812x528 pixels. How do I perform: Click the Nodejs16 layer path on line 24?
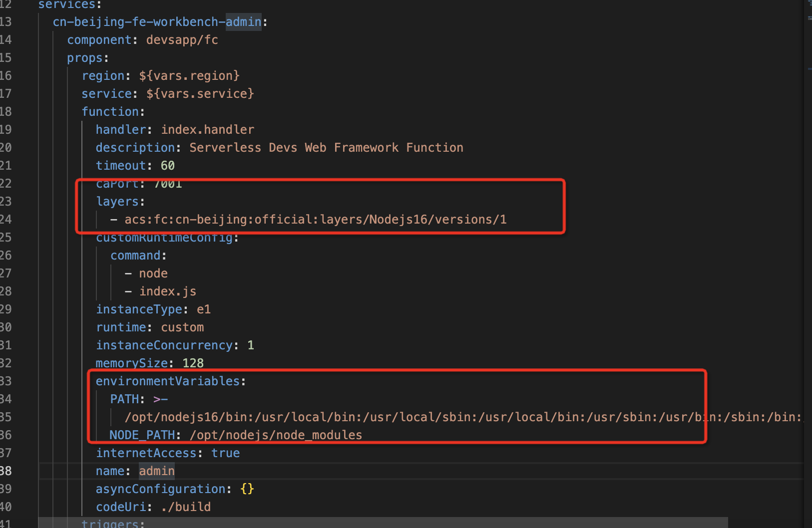coord(317,219)
